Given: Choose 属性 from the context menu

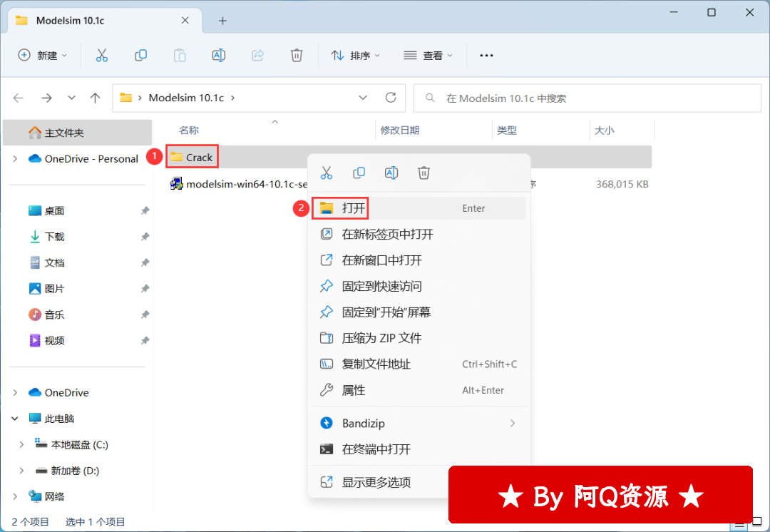Looking at the screenshot, I should click(x=419, y=391).
